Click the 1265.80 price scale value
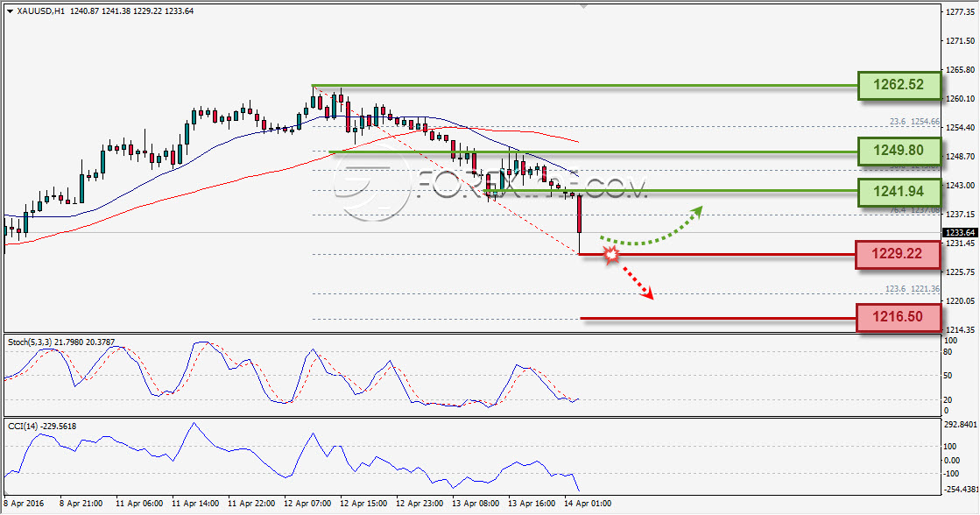Image resolution: width=980 pixels, height=515 pixels. [961, 69]
